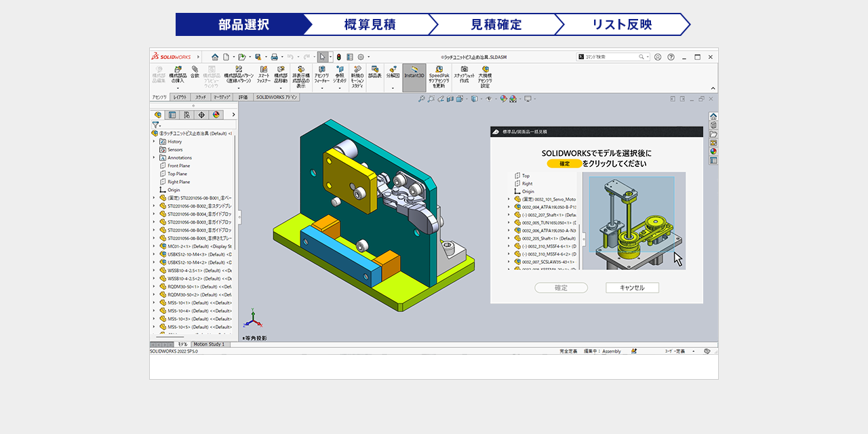
Task: Click the Bill of Materials (部品表) icon
Action: pos(374,72)
